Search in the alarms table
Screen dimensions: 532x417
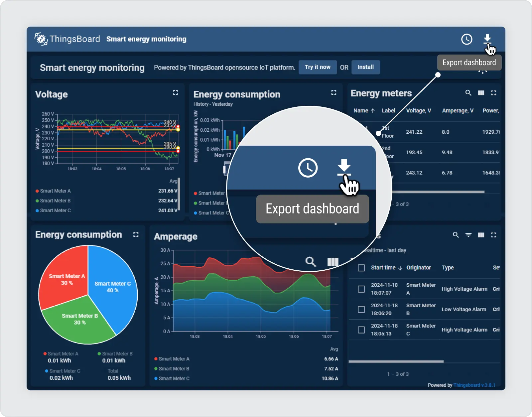pyautogui.click(x=456, y=235)
